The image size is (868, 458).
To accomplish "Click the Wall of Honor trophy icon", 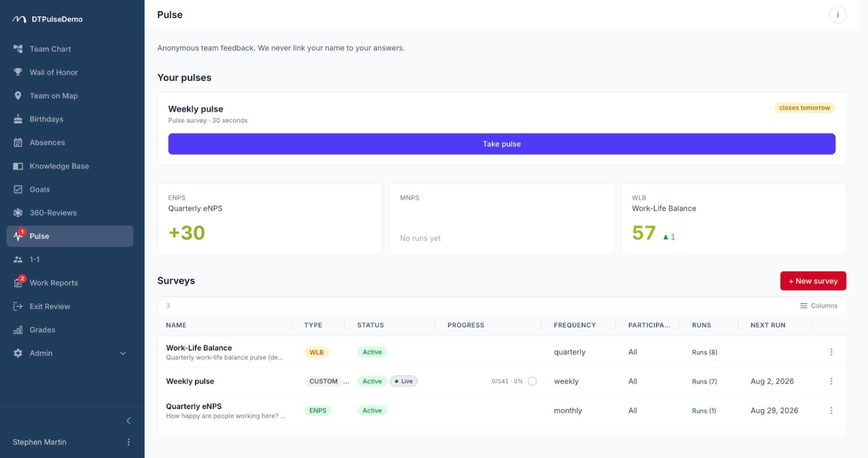I will click(18, 72).
